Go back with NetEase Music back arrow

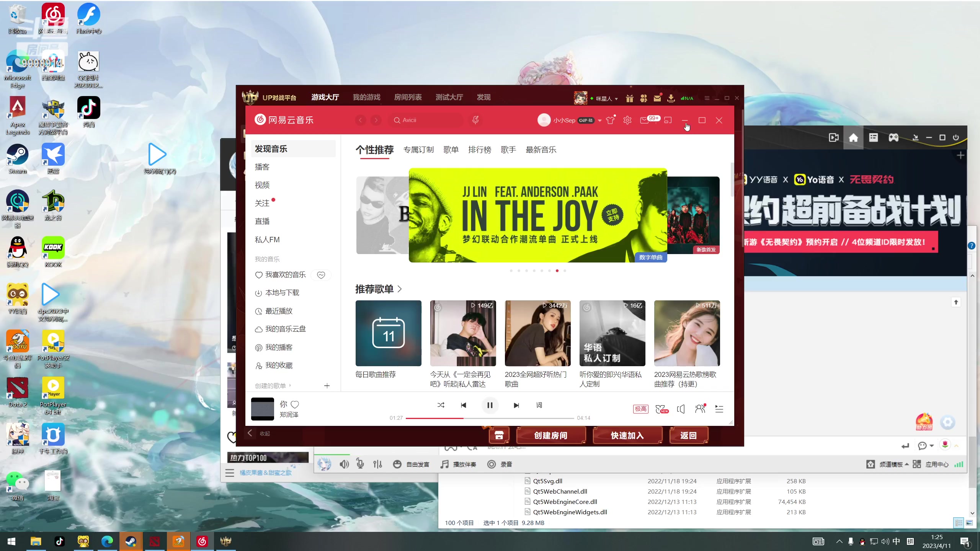(x=360, y=120)
